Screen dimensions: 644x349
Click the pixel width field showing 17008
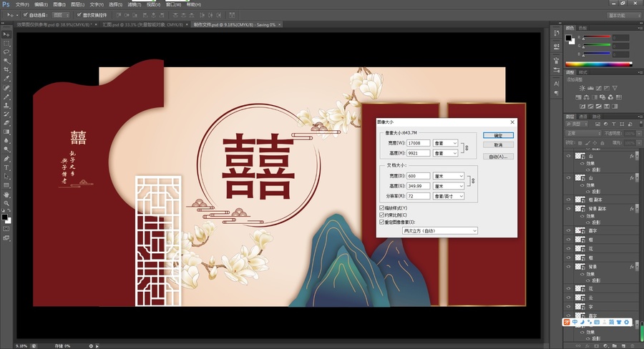coord(418,143)
